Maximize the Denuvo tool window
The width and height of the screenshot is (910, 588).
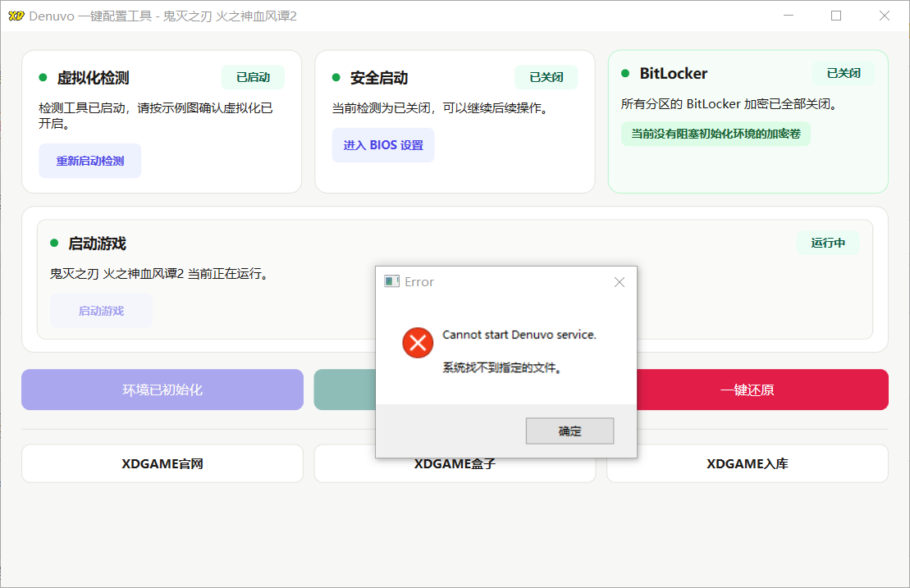pos(836,16)
